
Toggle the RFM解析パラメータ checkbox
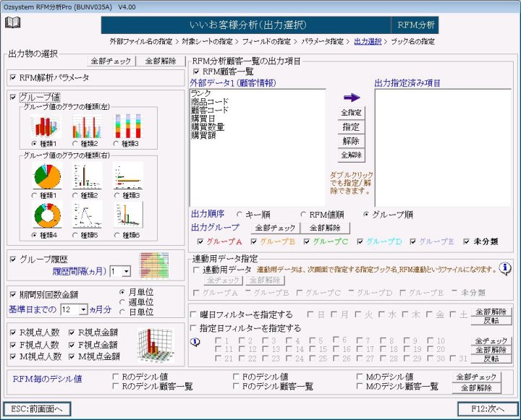(x=14, y=77)
